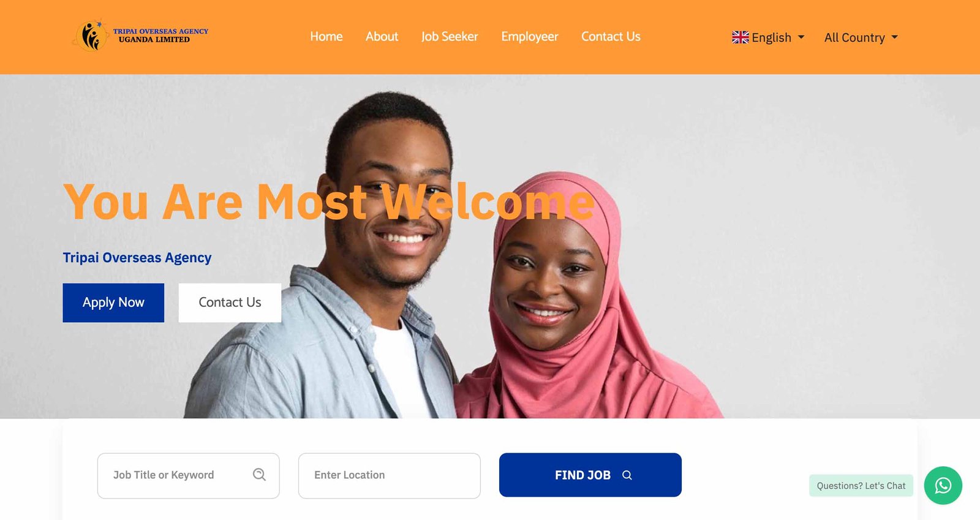Viewport: 980px width, 520px height.
Task: Focus the Enter Location field
Action: 390,476
